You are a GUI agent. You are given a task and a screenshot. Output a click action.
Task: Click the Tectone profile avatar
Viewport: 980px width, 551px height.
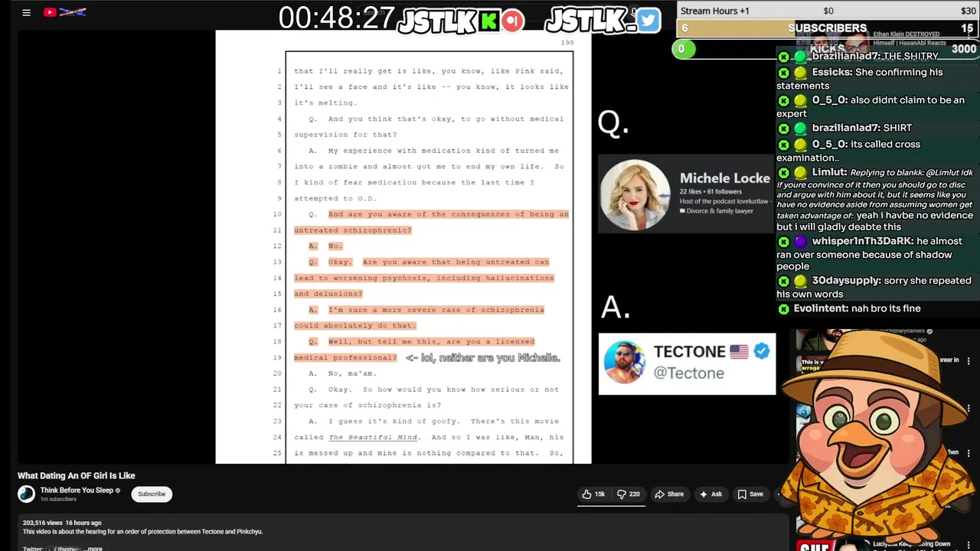coord(624,362)
